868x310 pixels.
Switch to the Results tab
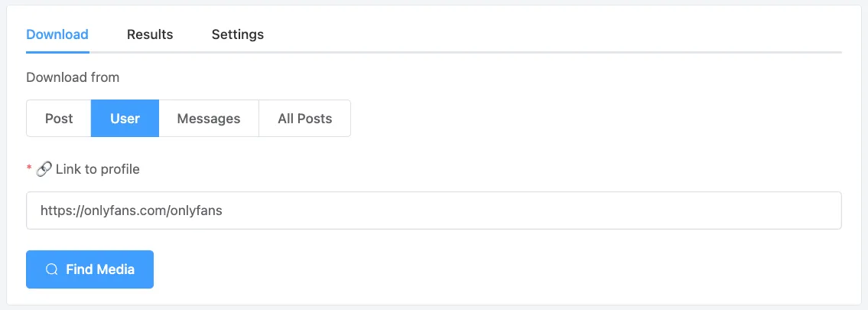click(150, 34)
